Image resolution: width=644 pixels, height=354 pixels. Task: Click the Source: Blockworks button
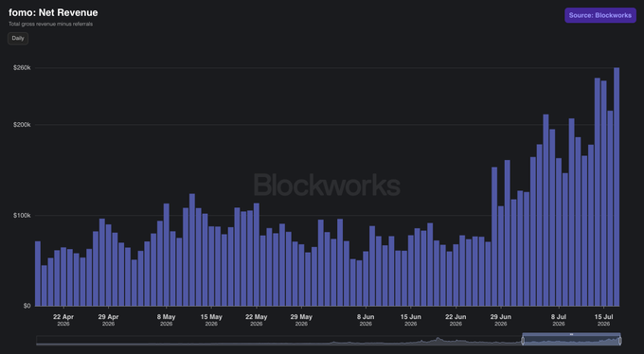(600, 15)
